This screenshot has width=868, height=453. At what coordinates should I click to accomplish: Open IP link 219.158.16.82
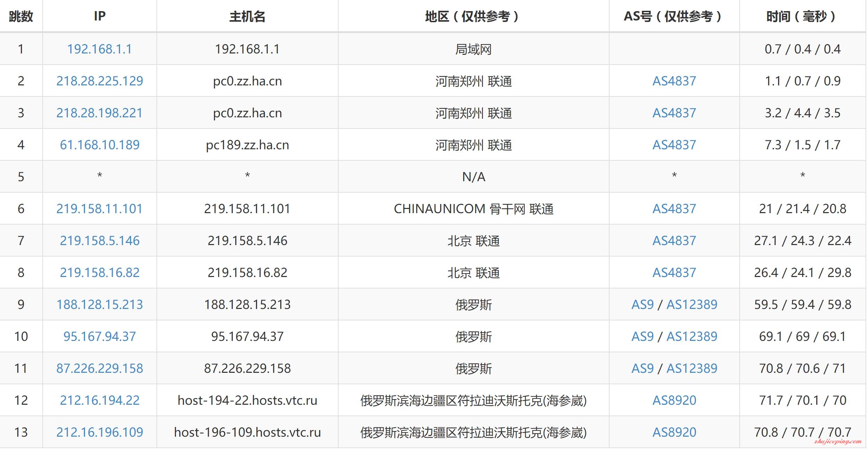[x=100, y=272]
